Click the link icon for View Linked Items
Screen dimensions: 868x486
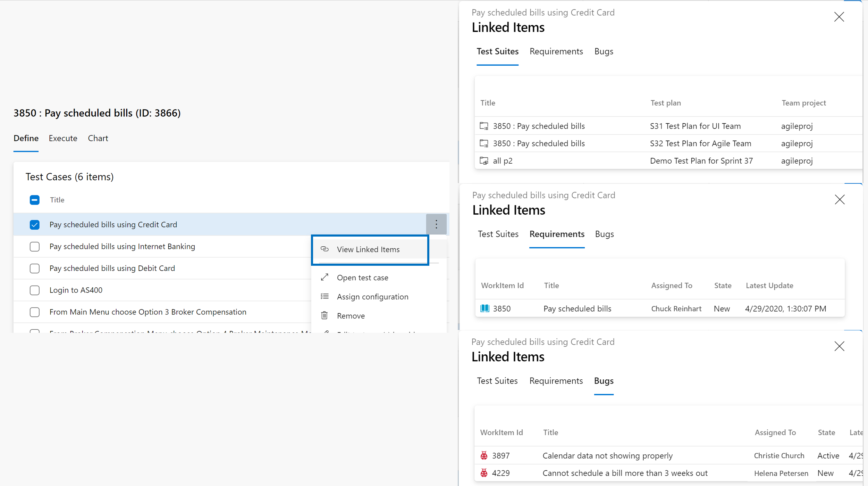coord(326,249)
